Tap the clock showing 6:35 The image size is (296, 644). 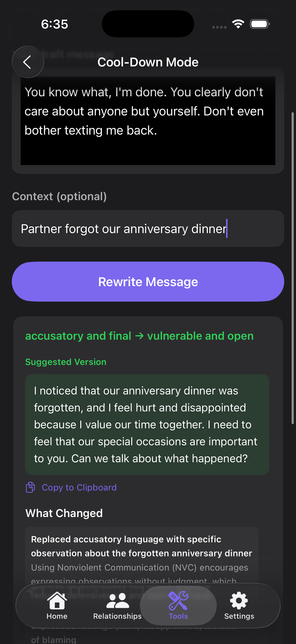54,24
